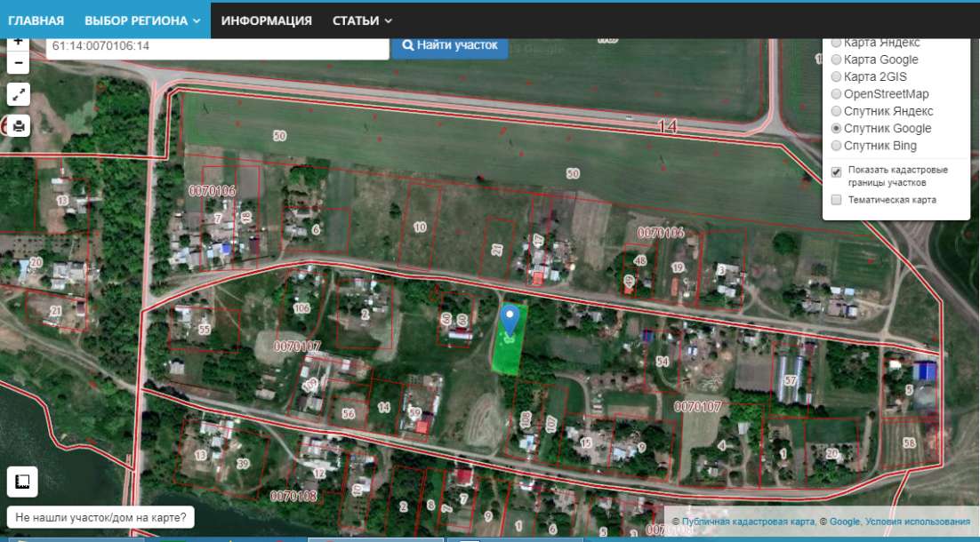The image size is (980, 542).
Task: Select the Карта Google radio option
Action: 836,60
